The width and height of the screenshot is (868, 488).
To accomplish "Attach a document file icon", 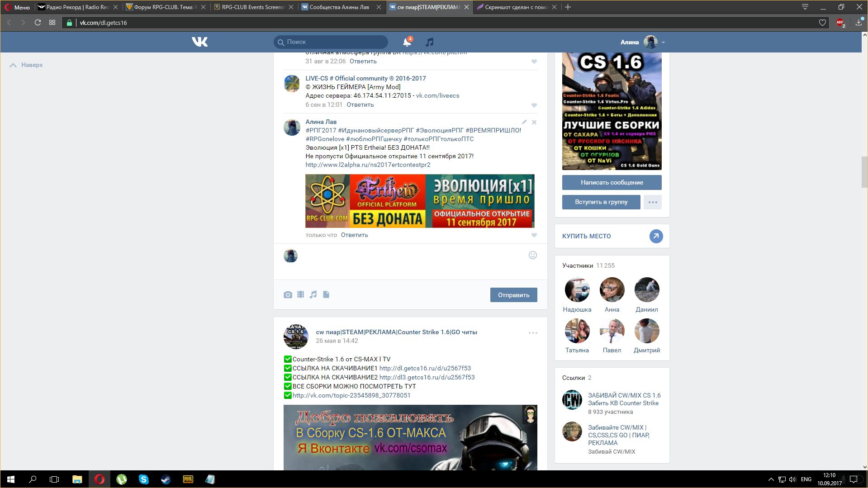I will click(326, 294).
